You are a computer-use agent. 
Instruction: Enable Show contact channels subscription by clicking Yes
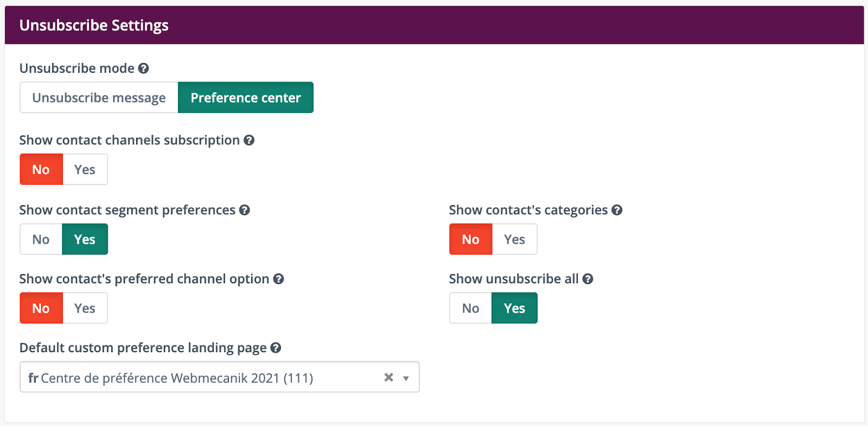click(85, 169)
